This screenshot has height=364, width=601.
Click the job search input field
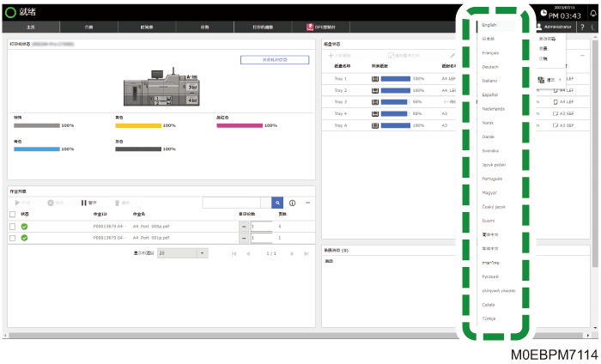tap(232, 203)
